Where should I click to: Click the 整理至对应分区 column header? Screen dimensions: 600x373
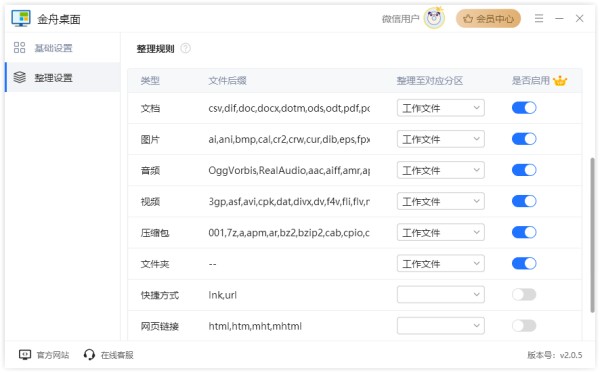(429, 81)
